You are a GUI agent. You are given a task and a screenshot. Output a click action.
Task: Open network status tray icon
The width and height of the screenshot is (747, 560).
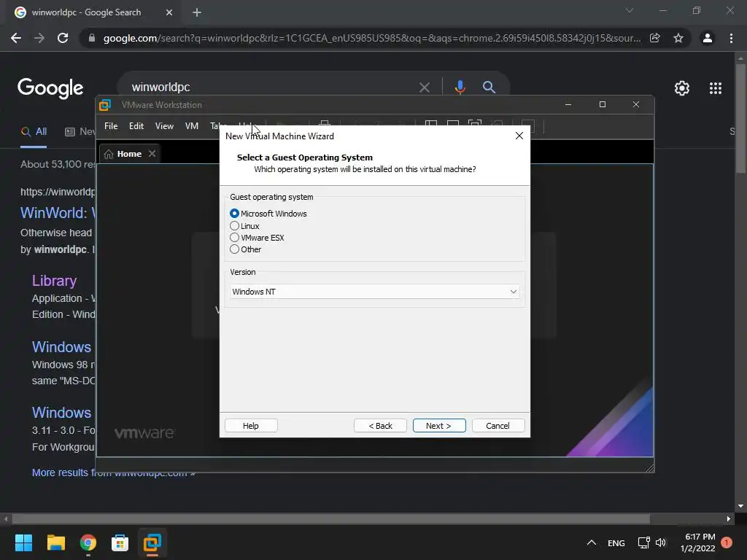643,542
